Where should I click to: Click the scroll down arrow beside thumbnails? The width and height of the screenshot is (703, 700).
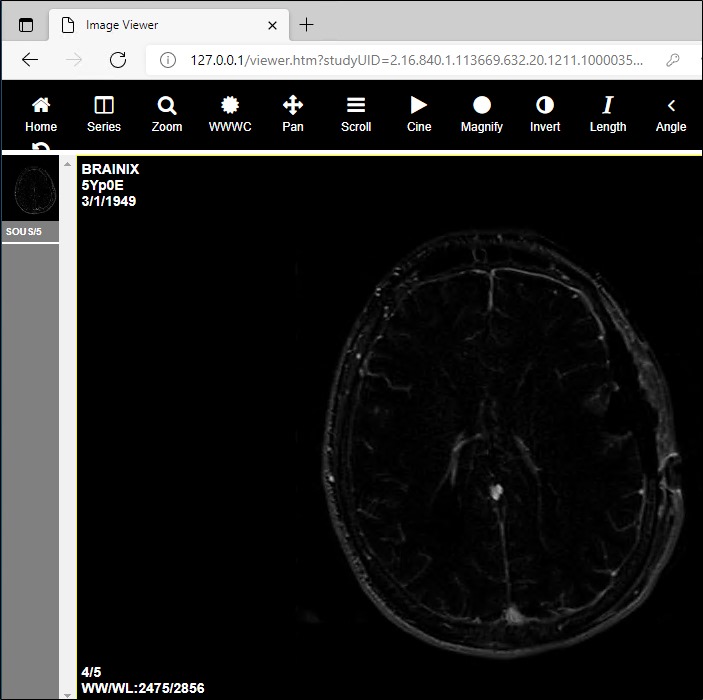coord(68,693)
